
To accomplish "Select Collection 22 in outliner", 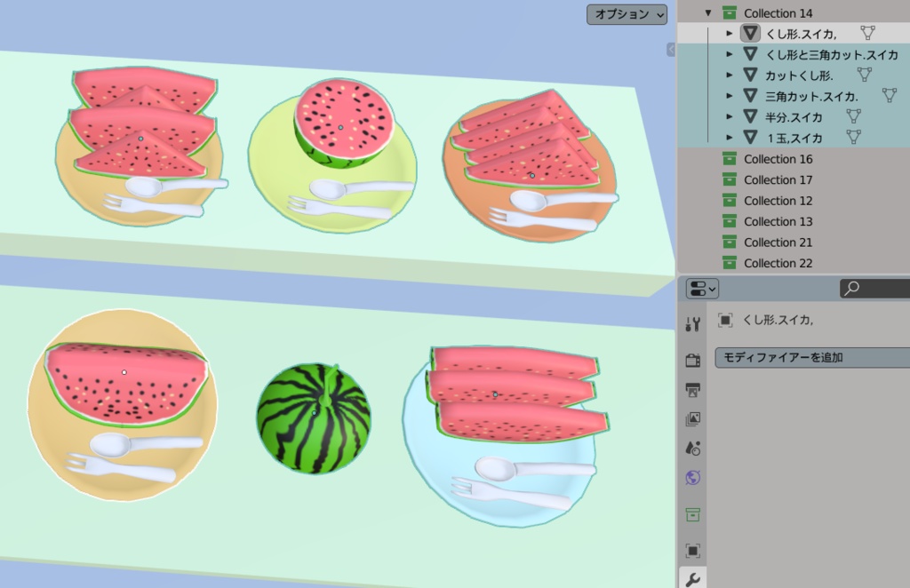I will click(x=778, y=263).
